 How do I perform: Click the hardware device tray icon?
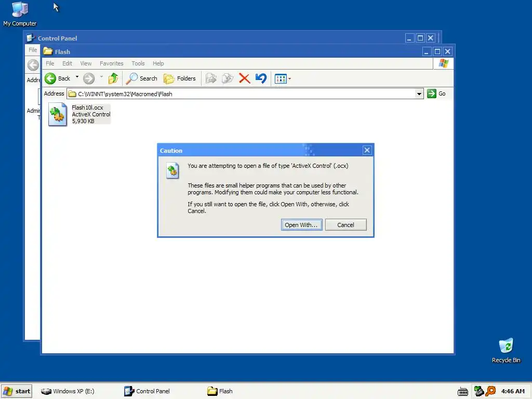point(478,391)
